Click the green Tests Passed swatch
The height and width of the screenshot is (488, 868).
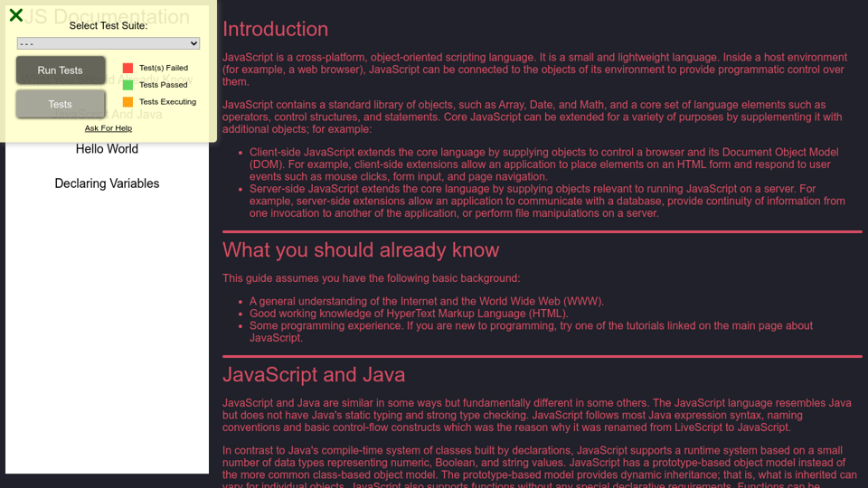(x=127, y=85)
